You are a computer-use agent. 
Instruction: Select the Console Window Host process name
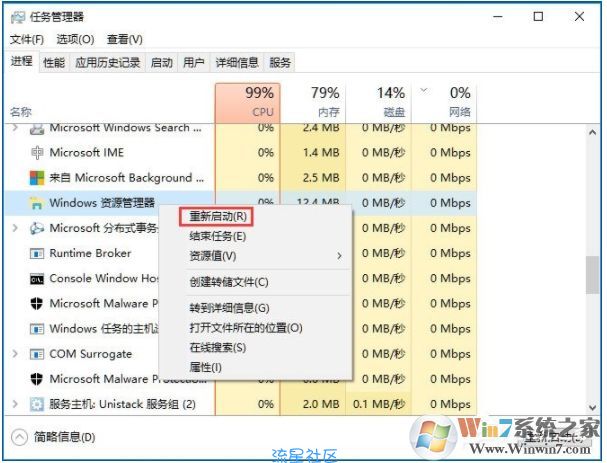[x=104, y=278]
